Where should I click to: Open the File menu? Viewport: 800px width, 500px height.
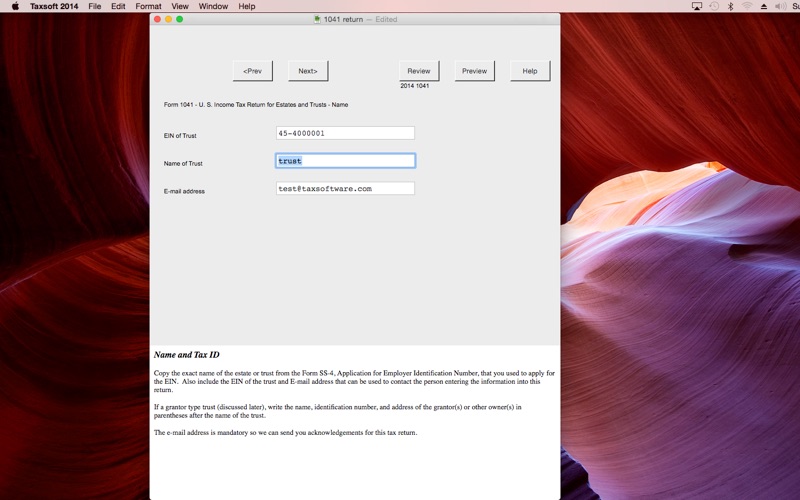tap(94, 6)
